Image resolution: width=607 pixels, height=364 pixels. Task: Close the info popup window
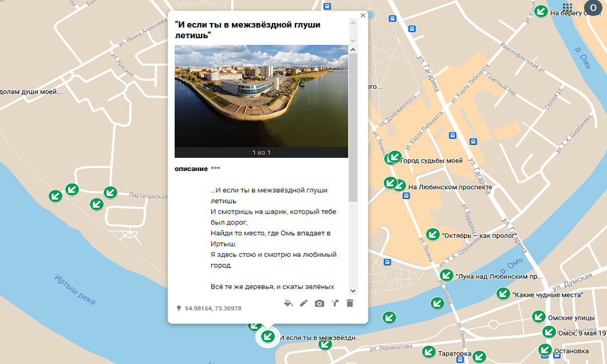click(363, 16)
